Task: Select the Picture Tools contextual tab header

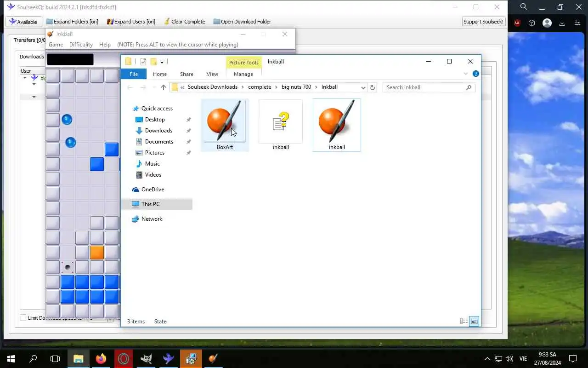Action: coord(243,63)
